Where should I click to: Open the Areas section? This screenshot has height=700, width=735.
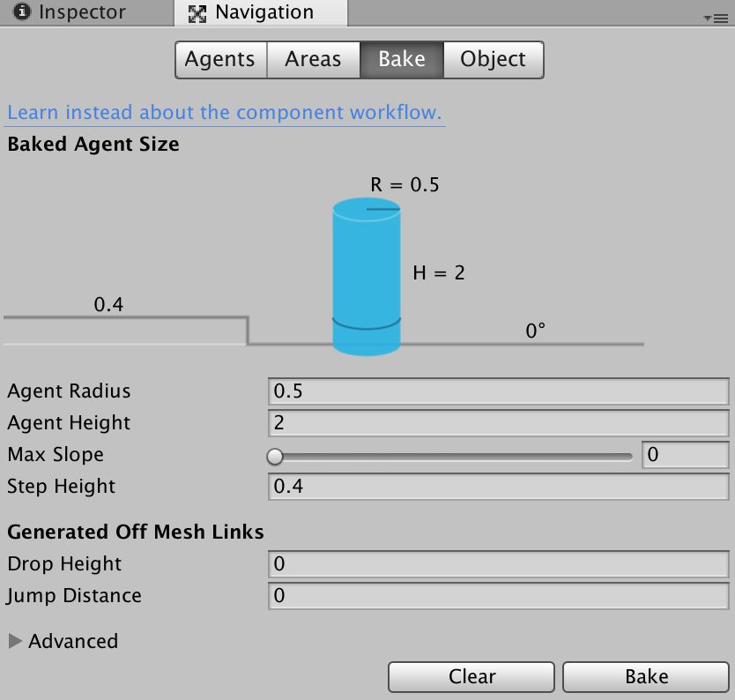coord(313,60)
